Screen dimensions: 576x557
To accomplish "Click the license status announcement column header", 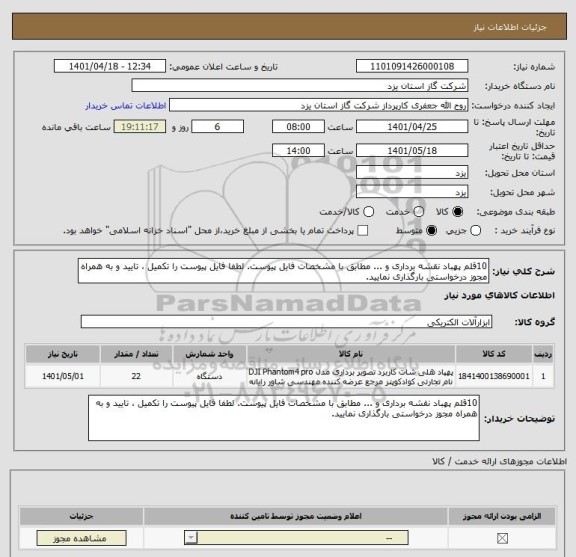I will (296, 516).
